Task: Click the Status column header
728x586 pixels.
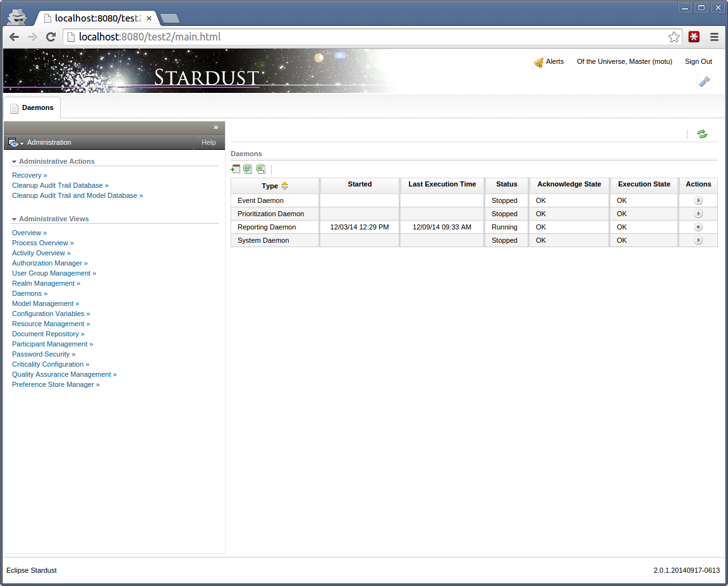Action: point(507,185)
